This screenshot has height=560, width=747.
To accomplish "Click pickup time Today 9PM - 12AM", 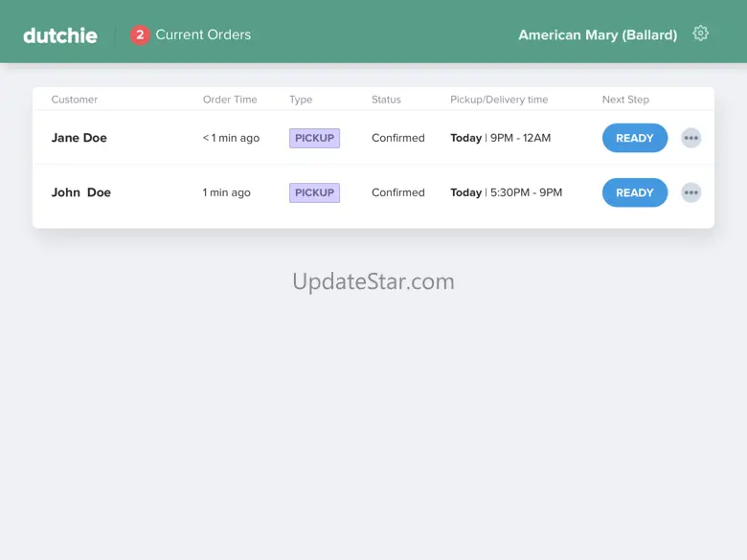I will point(500,138).
